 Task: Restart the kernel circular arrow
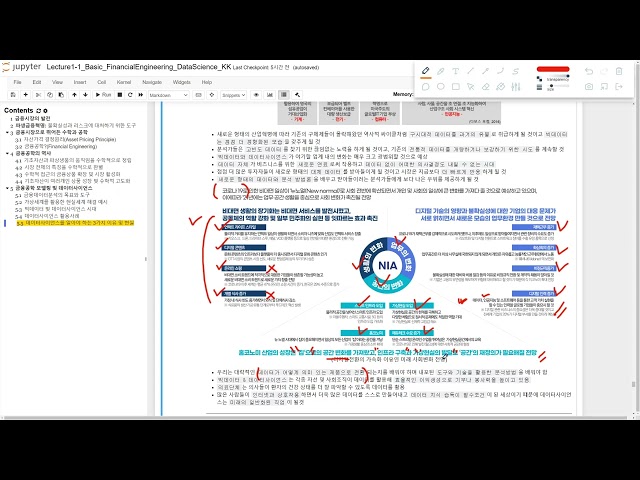(130, 95)
